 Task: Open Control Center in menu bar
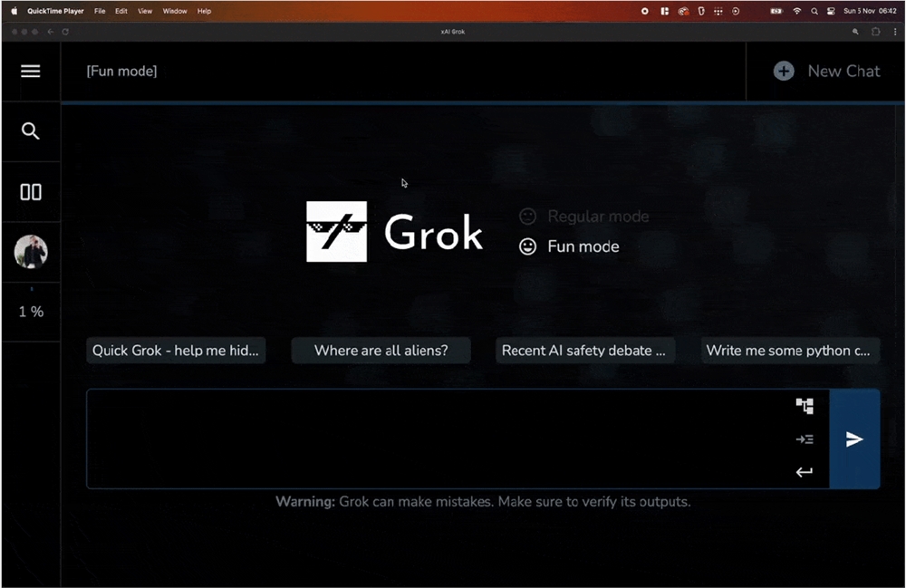[x=831, y=11]
